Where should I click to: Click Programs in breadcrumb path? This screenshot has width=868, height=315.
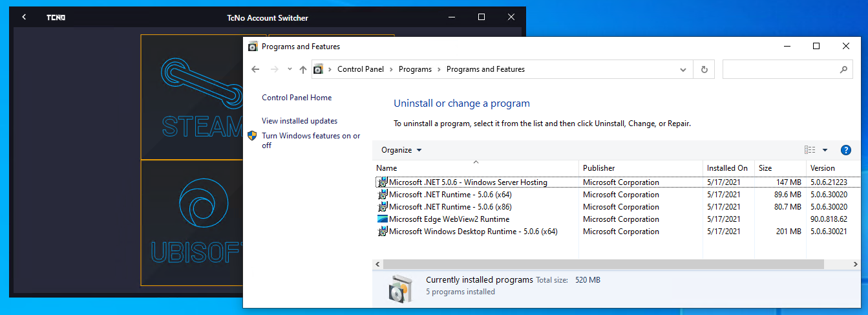tap(415, 69)
